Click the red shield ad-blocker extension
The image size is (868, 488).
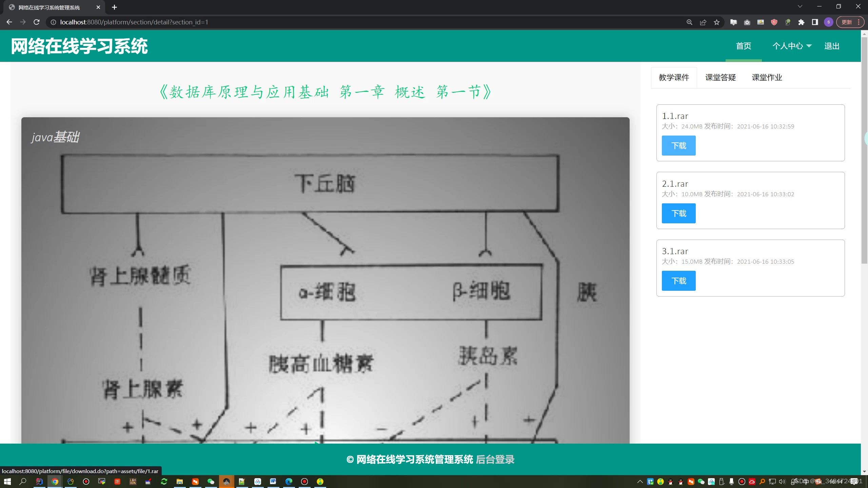[774, 22]
